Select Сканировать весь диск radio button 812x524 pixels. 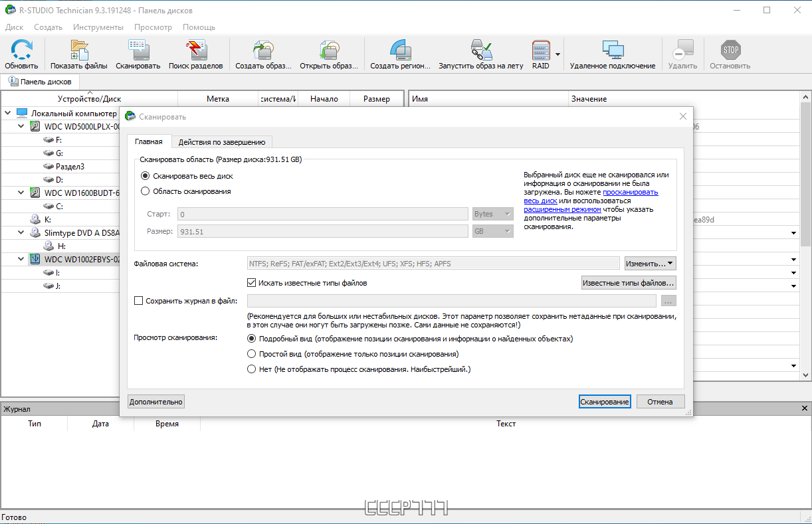[146, 176]
